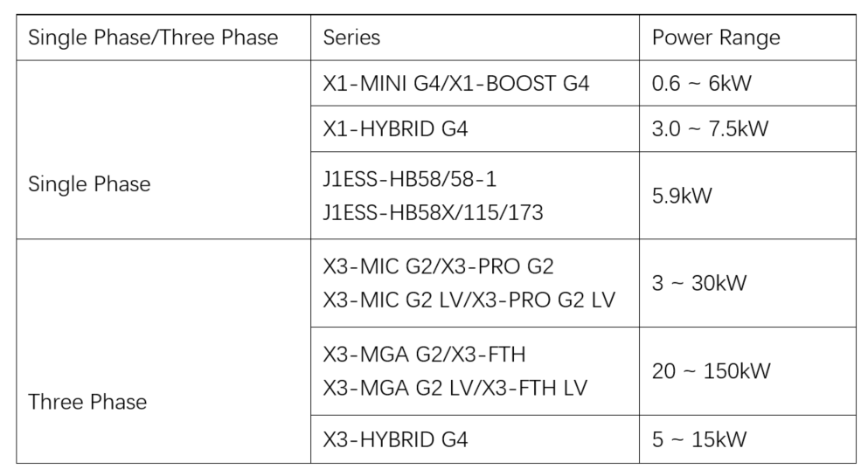Viewport: 868px width, 476px height.
Task: Select the "Series" header cell
Action: click(x=351, y=38)
